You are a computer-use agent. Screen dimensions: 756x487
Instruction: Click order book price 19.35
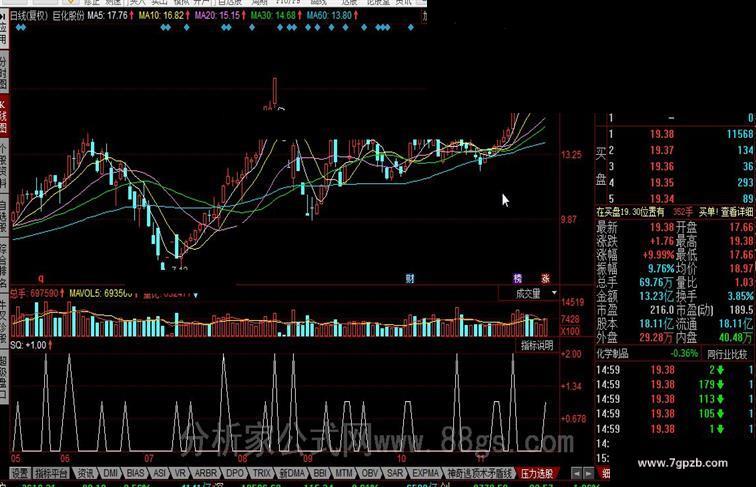[662, 183]
